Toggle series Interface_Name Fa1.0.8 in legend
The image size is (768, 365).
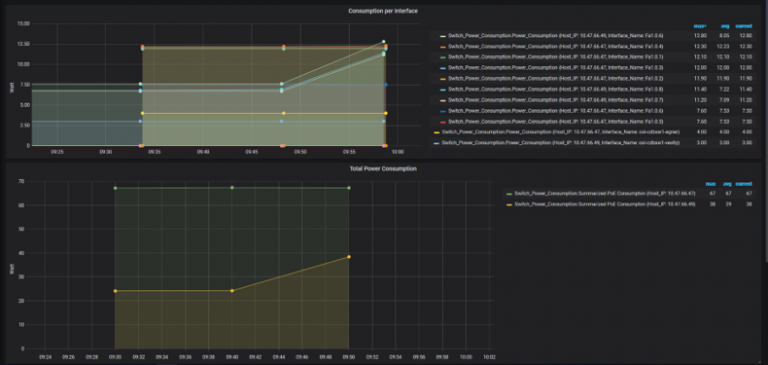point(556,89)
